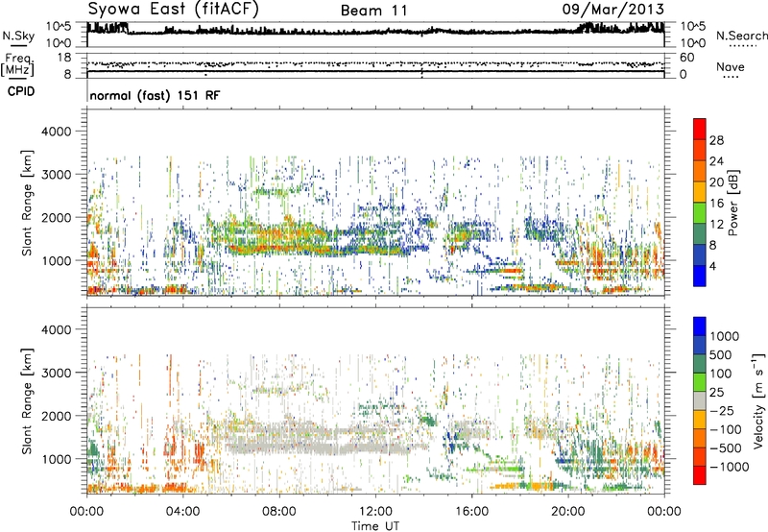Click the "10^0" tick beside N.Search

click(x=693, y=43)
